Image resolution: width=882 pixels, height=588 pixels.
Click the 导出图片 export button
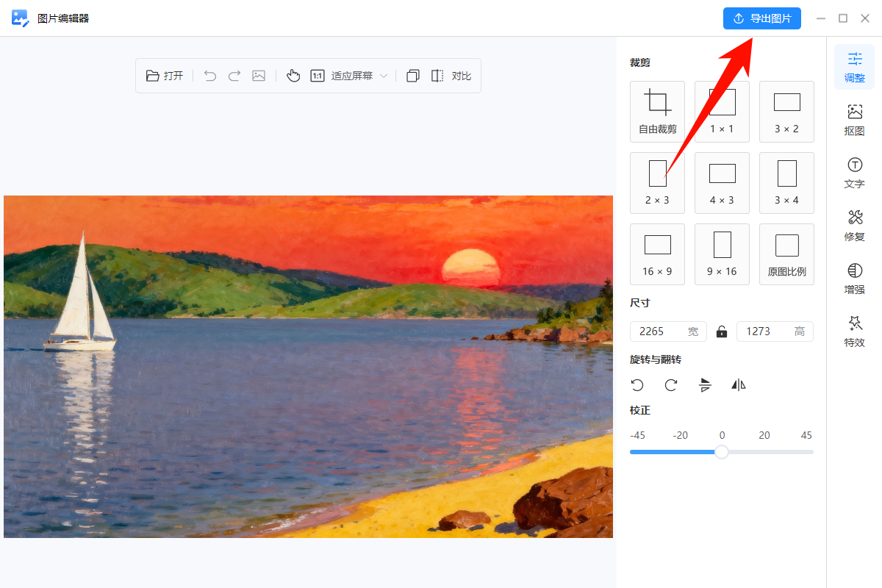(x=761, y=18)
